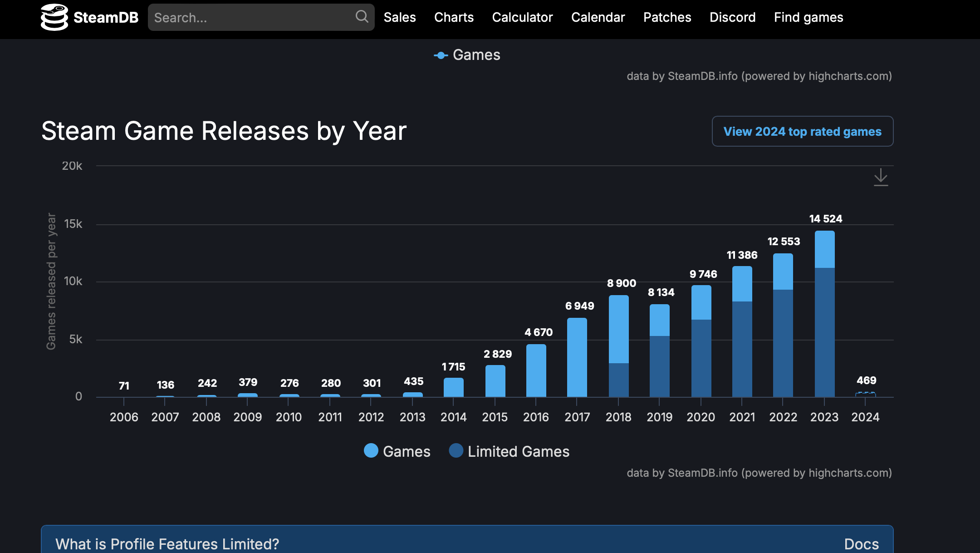The image size is (980, 553).
Task: Click the 12 553 data label
Action: pyautogui.click(x=784, y=242)
